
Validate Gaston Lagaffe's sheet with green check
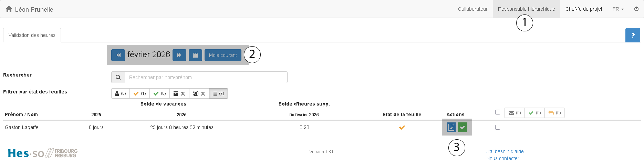point(463,127)
